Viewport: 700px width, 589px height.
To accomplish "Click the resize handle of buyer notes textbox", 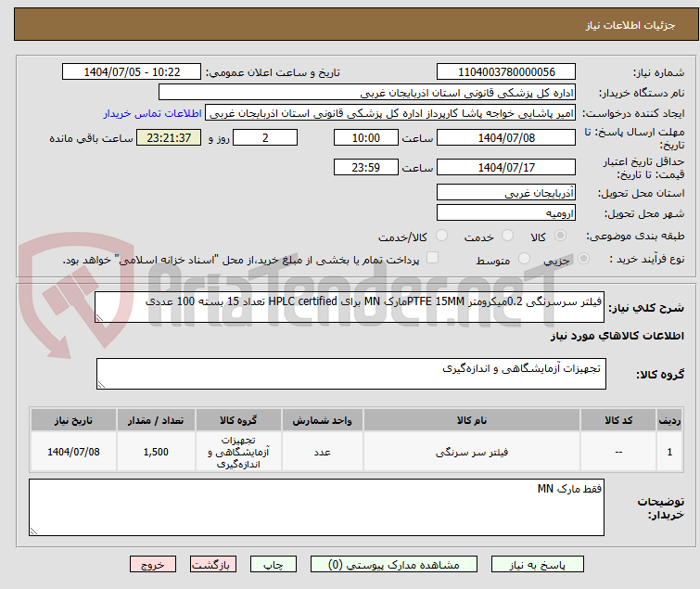I will pyautogui.click(x=33, y=531).
